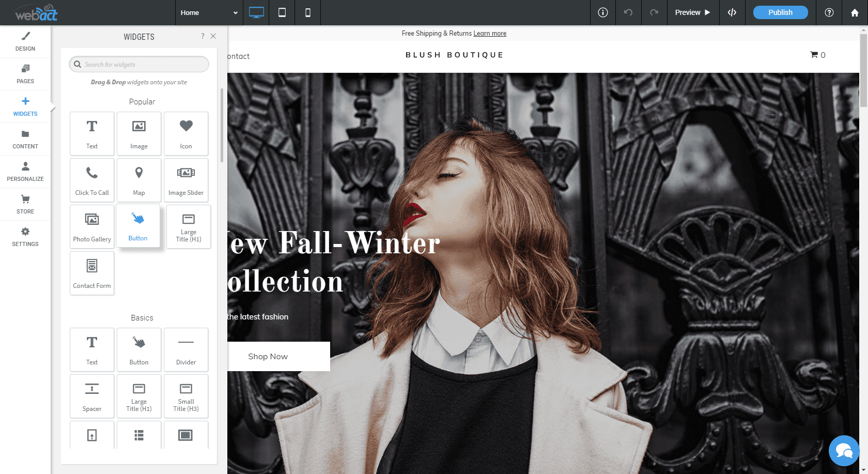Image resolution: width=868 pixels, height=474 pixels.
Task: Select the Contact Form widget
Action: [x=91, y=273]
